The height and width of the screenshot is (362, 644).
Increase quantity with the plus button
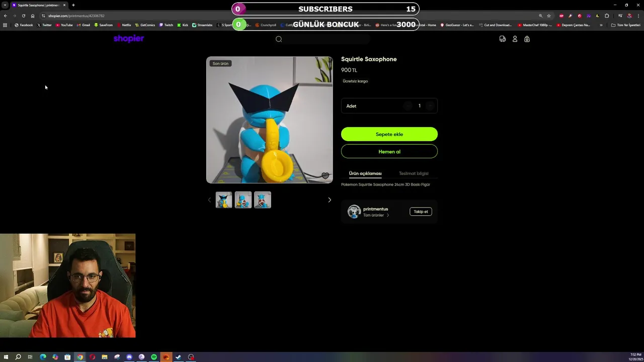click(430, 106)
